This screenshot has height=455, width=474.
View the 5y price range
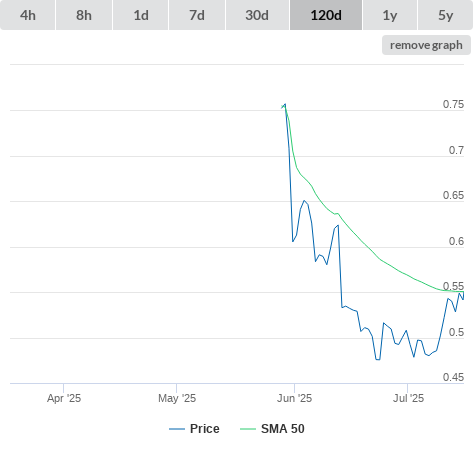click(x=445, y=15)
